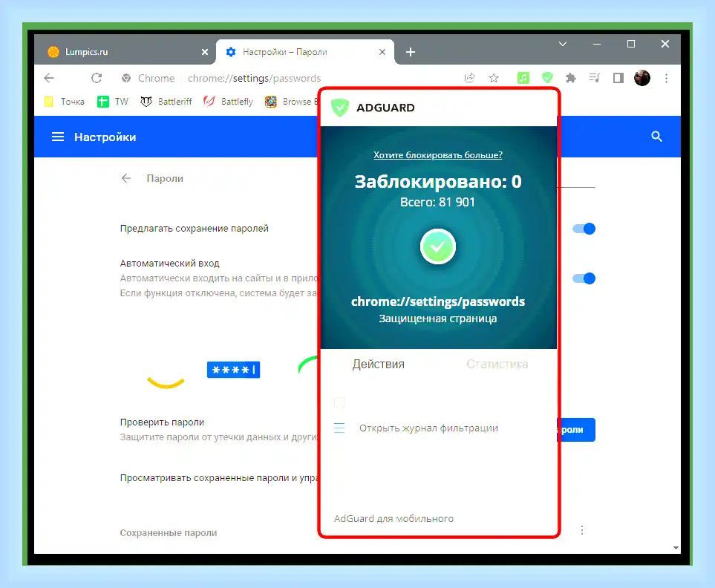Click Сохраненные пароли heading

tap(169, 533)
